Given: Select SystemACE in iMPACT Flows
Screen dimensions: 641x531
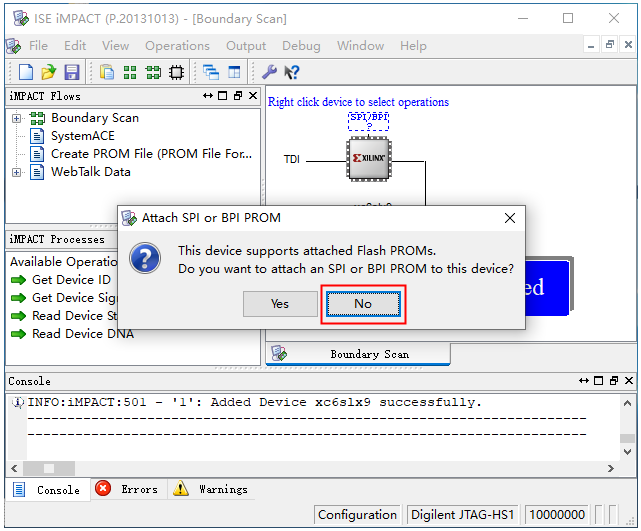Looking at the screenshot, I should point(82,136).
